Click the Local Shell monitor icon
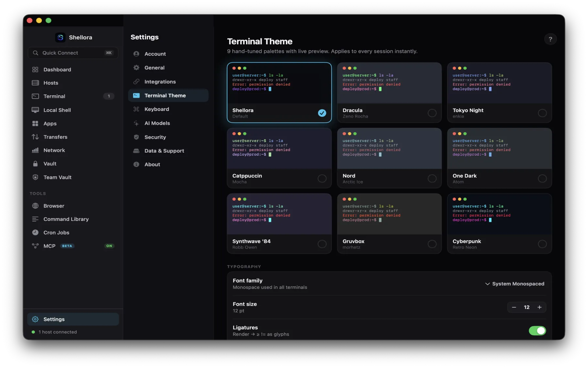The height and width of the screenshot is (368, 588). pyautogui.click(x=35, y=110)
